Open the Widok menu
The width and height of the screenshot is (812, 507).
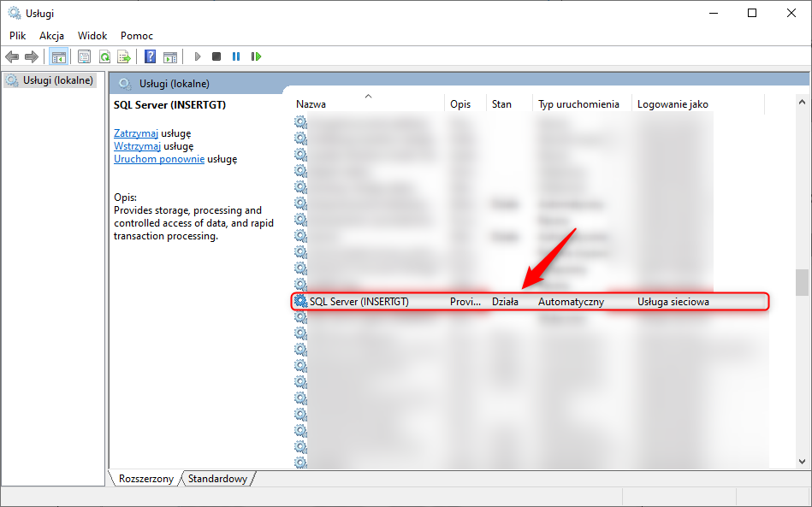[x=92, y=36]
